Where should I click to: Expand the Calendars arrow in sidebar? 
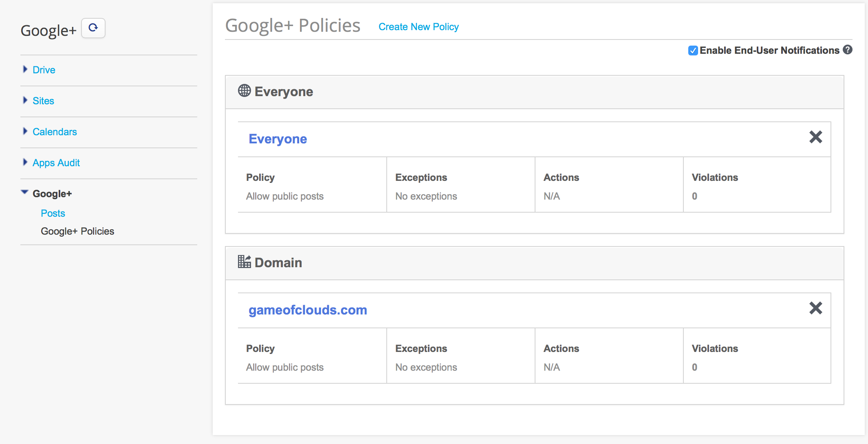(x=25, y=131)
